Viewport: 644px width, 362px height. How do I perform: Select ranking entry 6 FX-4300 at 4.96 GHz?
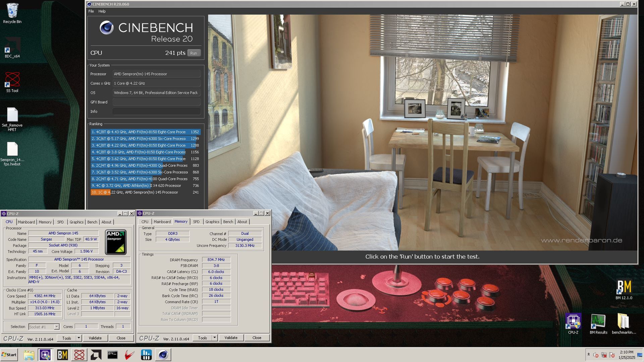145,166
